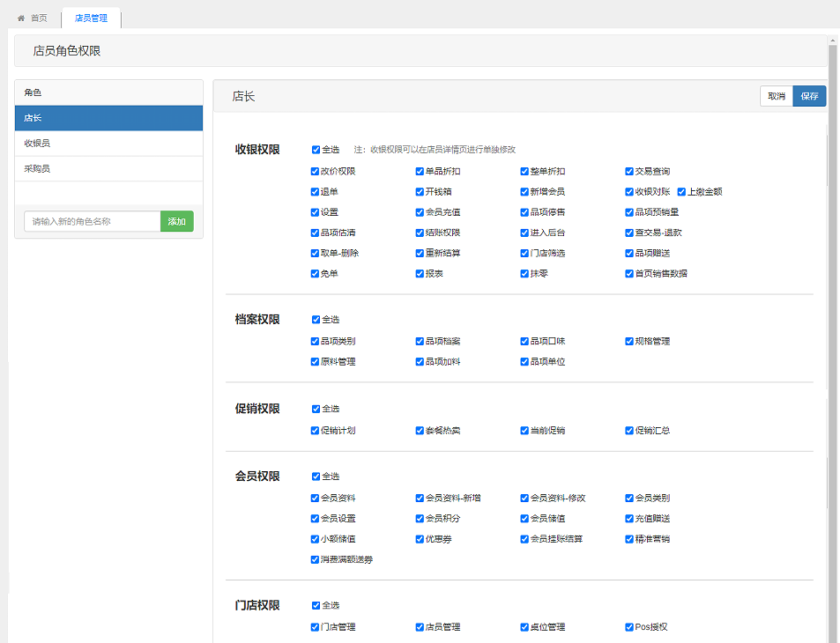
Task: Toggle 品项档案 checkbox
Action: [420, 341]
